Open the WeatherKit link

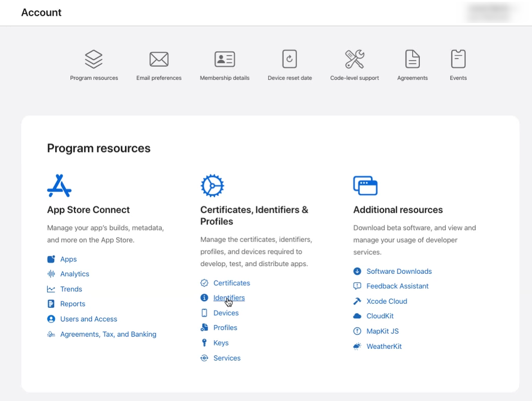click(384, 346)
